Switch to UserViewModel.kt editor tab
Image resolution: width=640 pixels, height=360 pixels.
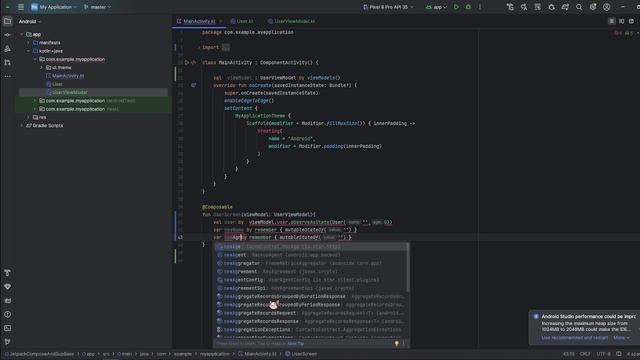[291, 21]
